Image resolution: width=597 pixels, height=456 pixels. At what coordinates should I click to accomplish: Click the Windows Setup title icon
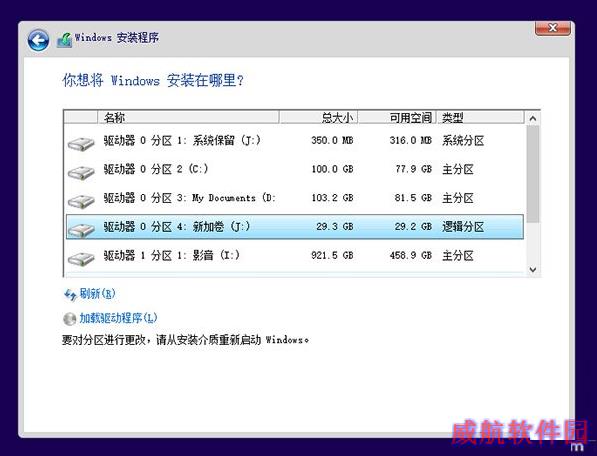64,40
